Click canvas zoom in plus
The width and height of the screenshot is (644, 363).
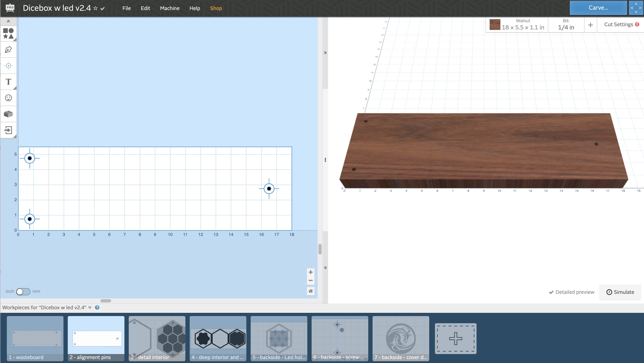point(311,272)
